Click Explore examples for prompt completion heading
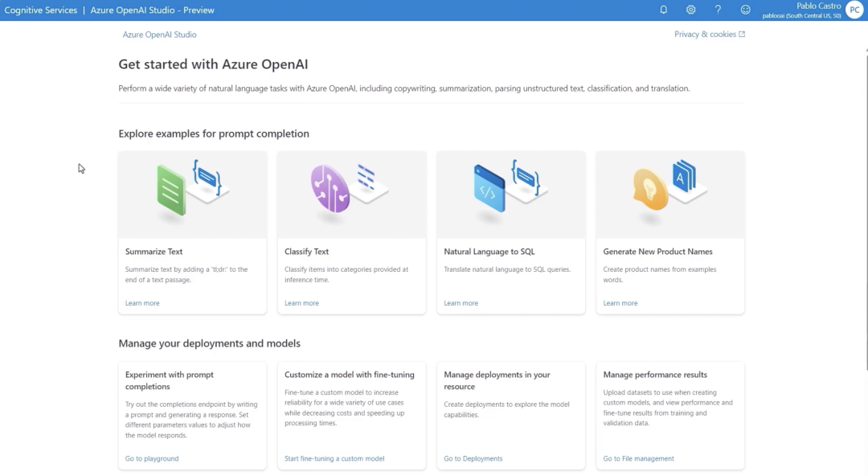This screenshot has height=476, width=868. pos(214,133)
